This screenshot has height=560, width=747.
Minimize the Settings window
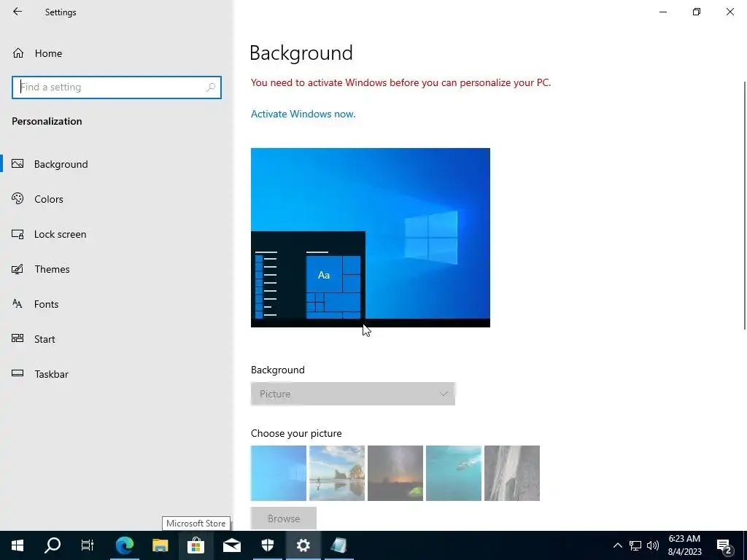662,12
